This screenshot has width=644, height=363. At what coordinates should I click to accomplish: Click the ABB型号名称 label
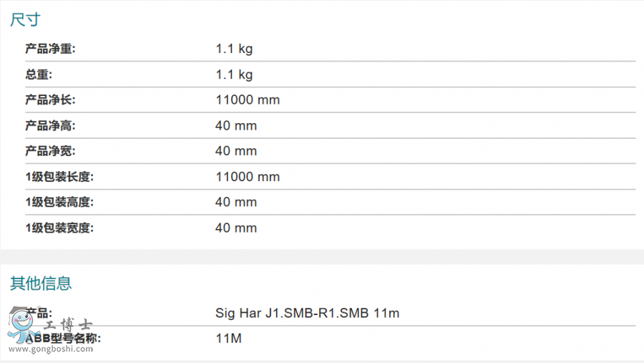click(x=63, y=339)
